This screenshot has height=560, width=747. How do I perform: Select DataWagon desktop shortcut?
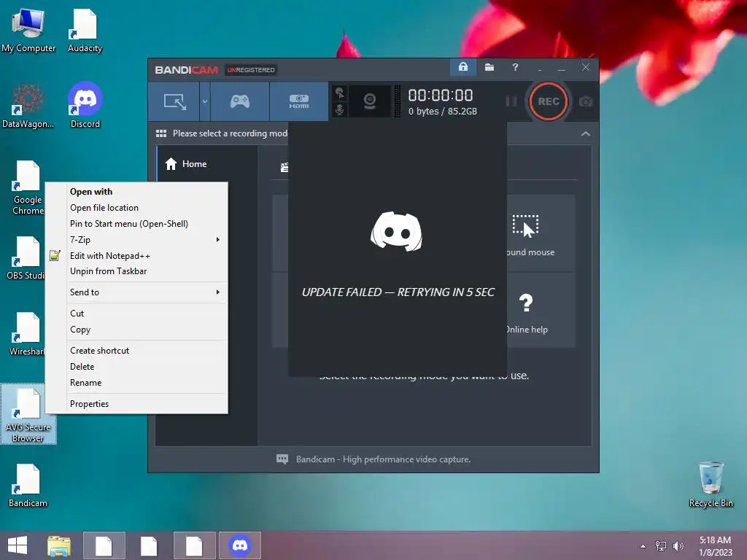[28, 106]
